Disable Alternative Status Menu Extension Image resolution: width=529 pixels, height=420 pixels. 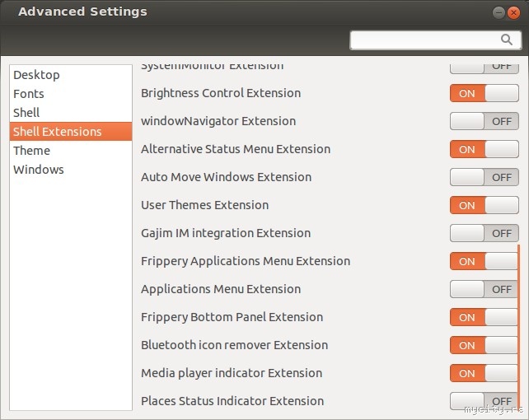[x=484, y=149]
